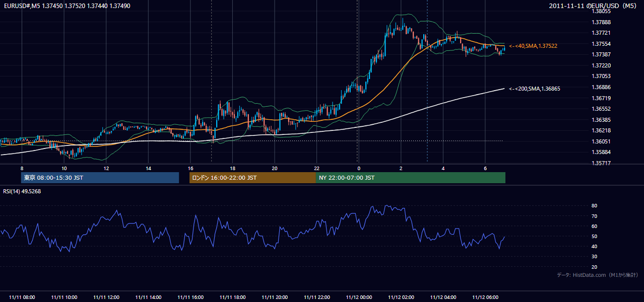
Task: Click the 1.35884 price axis label
Action: tap(601, 152)
